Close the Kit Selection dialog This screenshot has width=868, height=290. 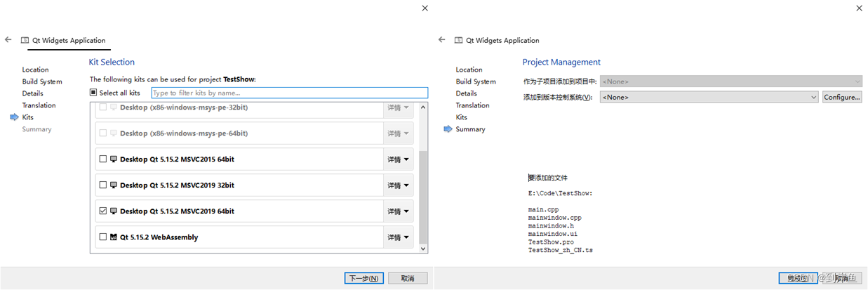click(425, 8)
